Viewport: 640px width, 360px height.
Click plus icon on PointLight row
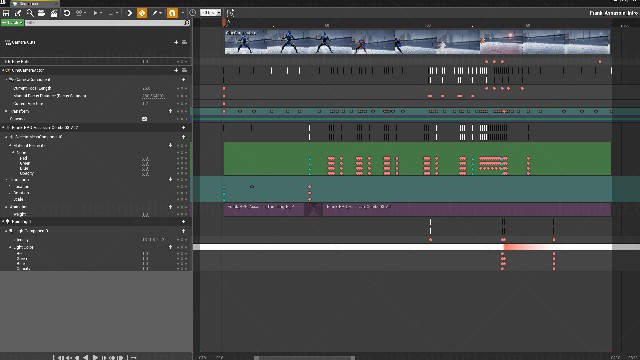tap(183, 222)
